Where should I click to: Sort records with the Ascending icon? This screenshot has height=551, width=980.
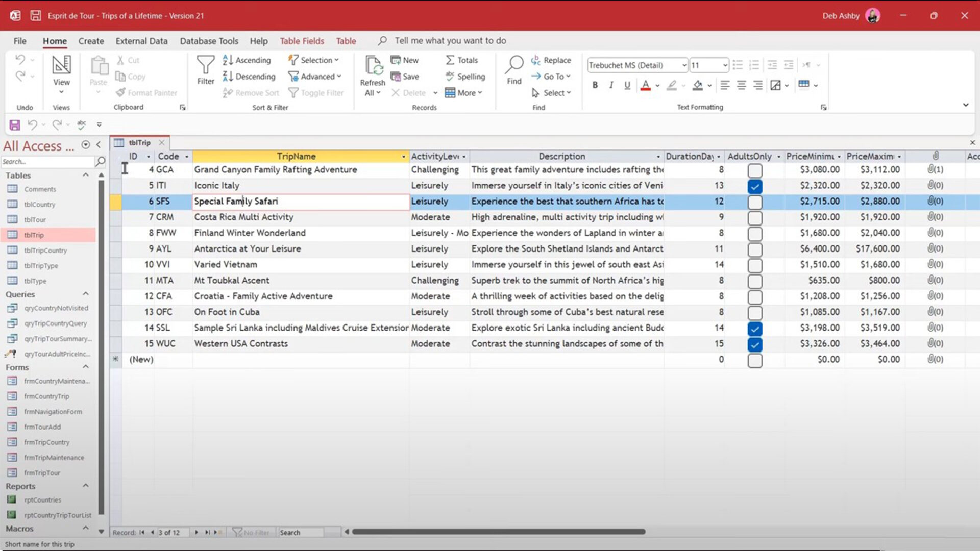[248, 60]
